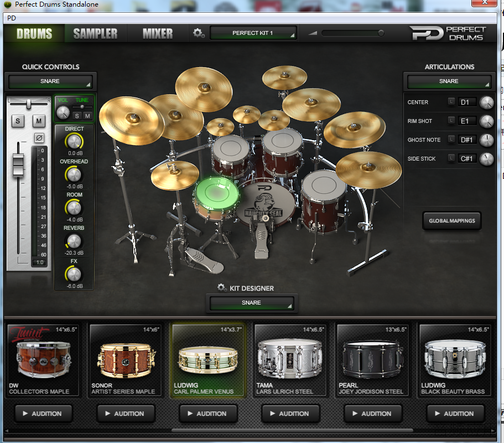Select the green highlighted snare drum

[216, 197]
